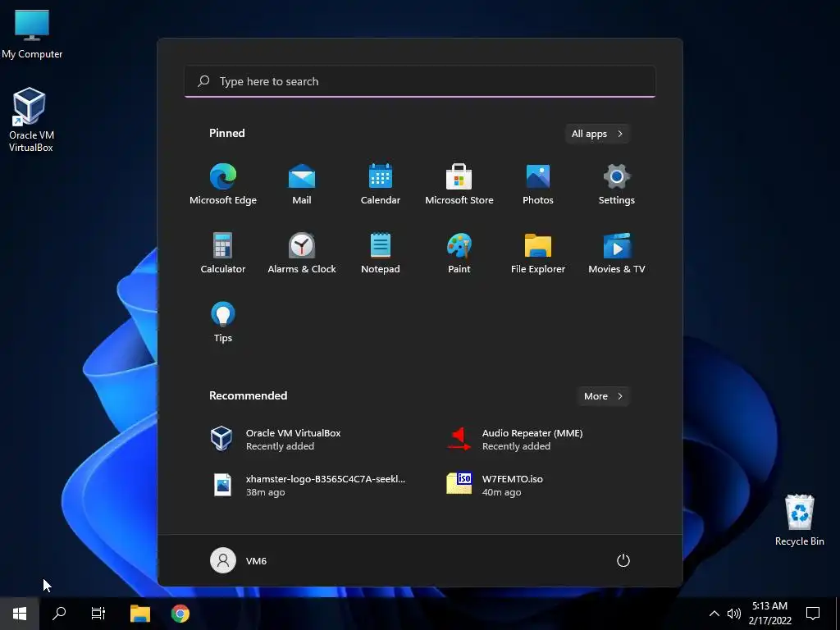
Task: Open Notepad from the Start menu
Action: (x=381, y=253)
